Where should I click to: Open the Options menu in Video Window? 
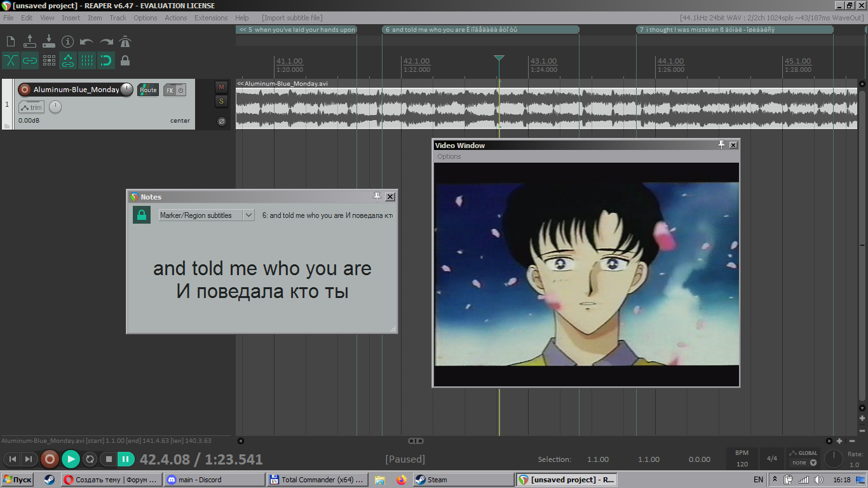(449, 156)
